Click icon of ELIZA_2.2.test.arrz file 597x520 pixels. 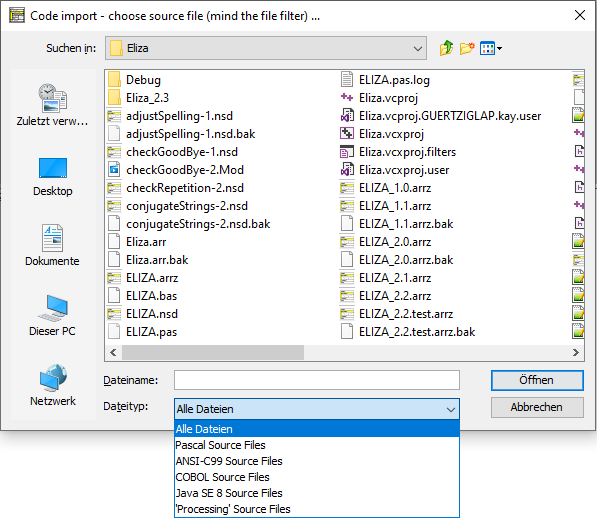(x=347, y=314)
